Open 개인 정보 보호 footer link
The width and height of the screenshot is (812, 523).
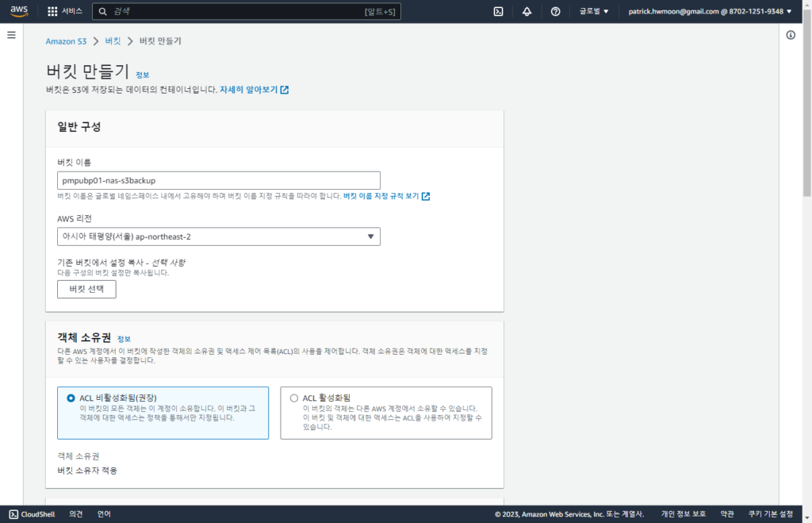coord(683,514)
